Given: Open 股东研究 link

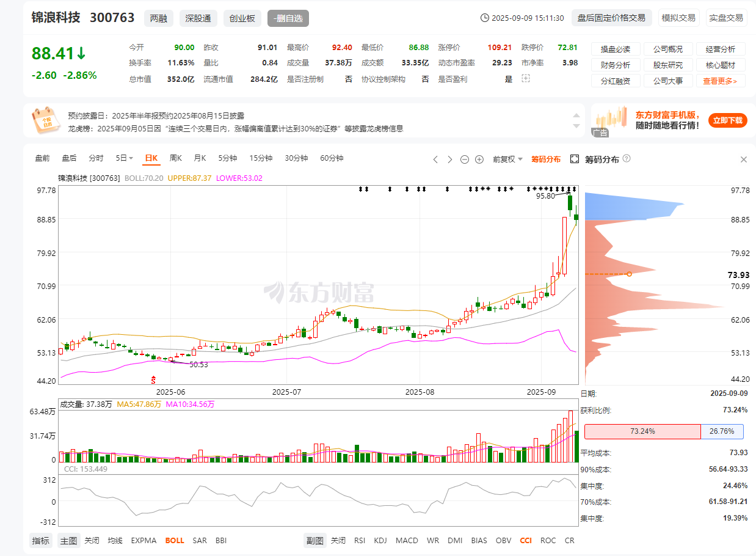Looking at the screenshot, I should click(668, 65).
